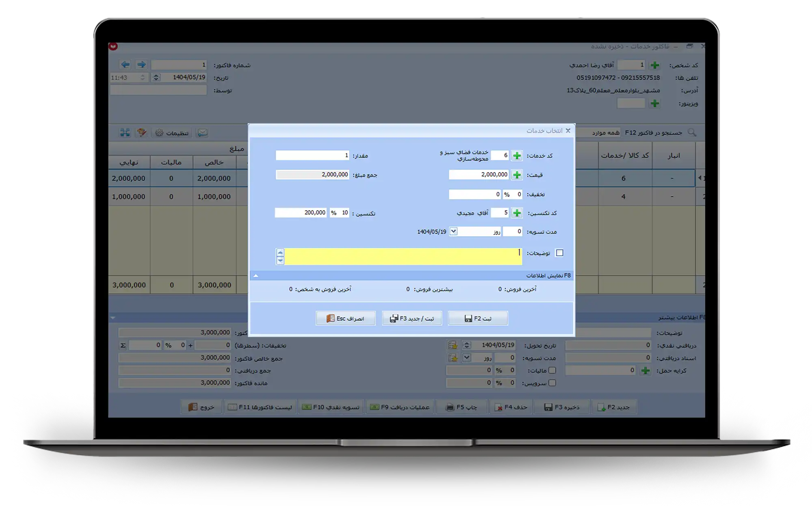Open settlement period unit dropdown in dialog
The width and height of the screenshot is (812, 506).
454,232
